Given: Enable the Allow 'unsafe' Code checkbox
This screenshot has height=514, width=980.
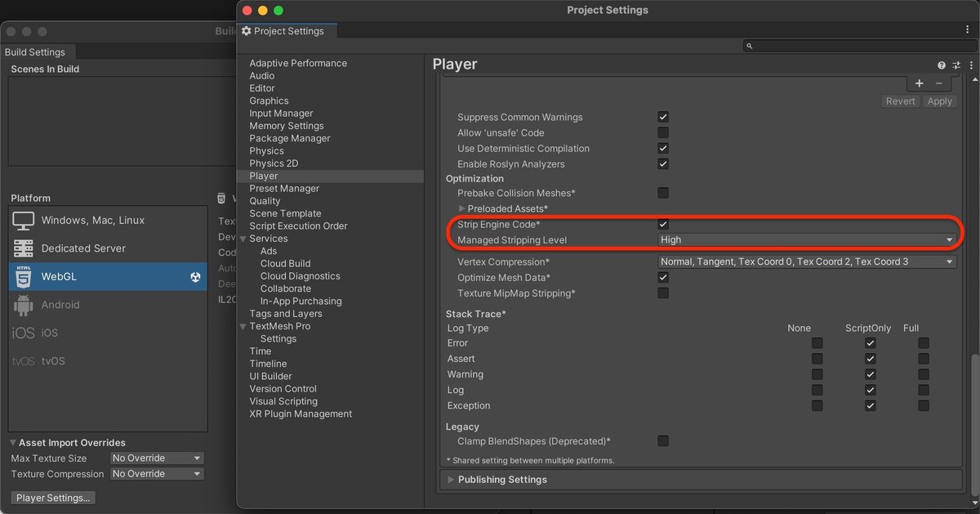Looking at the screenshot, I should (663, 132).
